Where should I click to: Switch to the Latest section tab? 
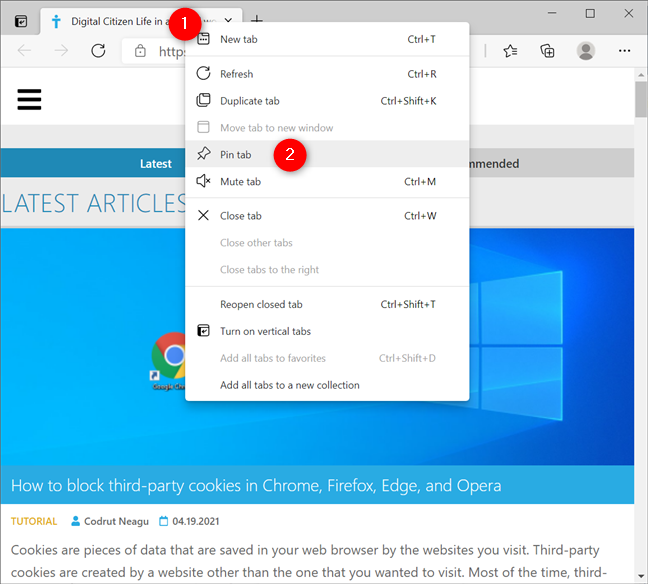tap(155, 164)
